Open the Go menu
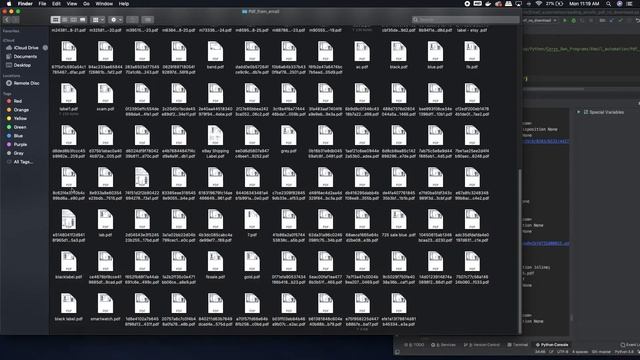This screenshot has width=640, height=360. [86, 4]
